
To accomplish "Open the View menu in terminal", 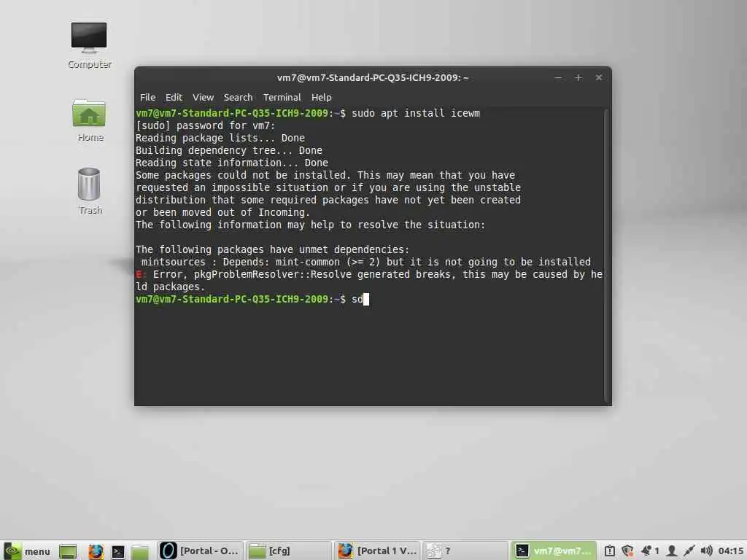I will click(x=203, y=97).
